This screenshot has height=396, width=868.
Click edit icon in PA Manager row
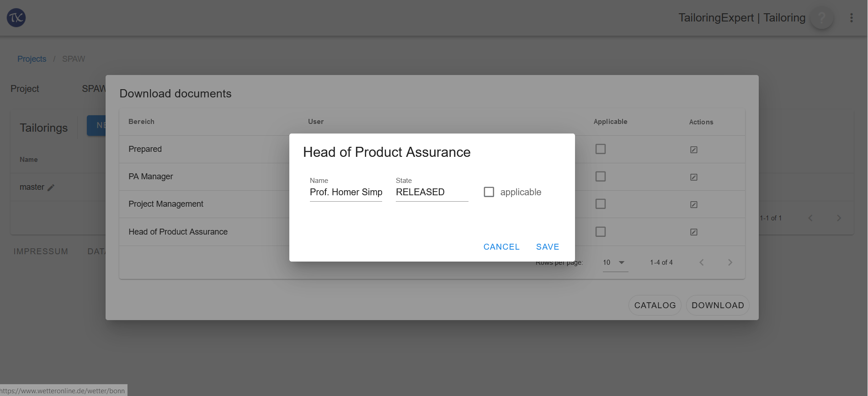point(693,177)
